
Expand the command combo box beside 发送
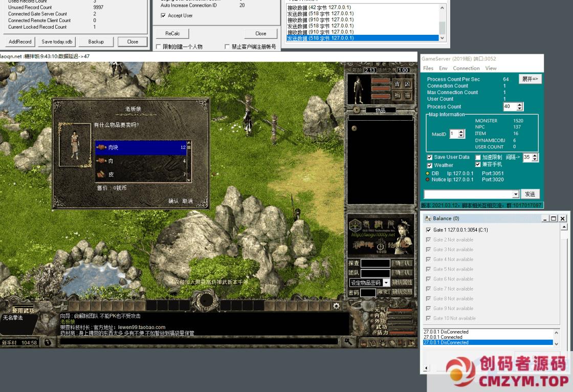515,194
